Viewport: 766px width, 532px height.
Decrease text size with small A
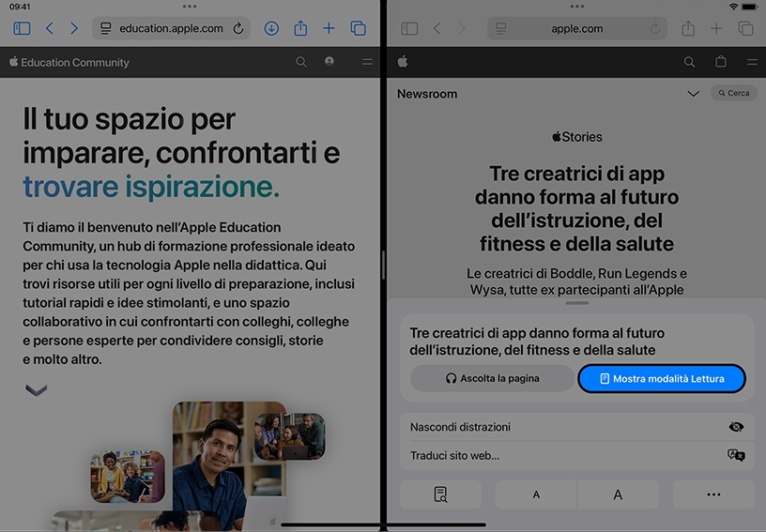click(x=536, y=494)
